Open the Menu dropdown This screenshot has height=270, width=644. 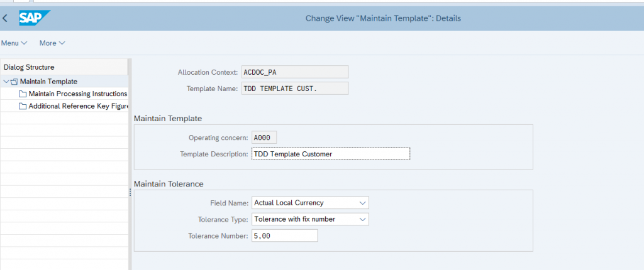coord(14,43)
